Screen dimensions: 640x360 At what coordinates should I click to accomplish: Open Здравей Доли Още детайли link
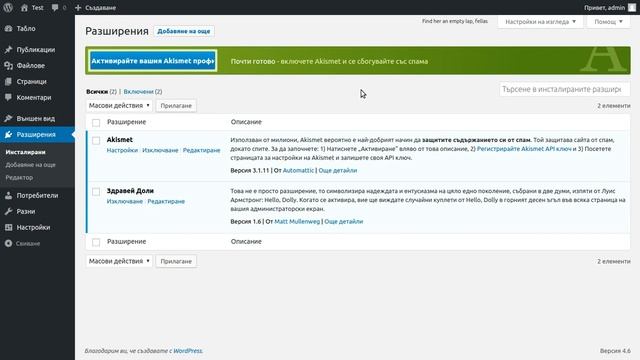[x=343, y=221]
